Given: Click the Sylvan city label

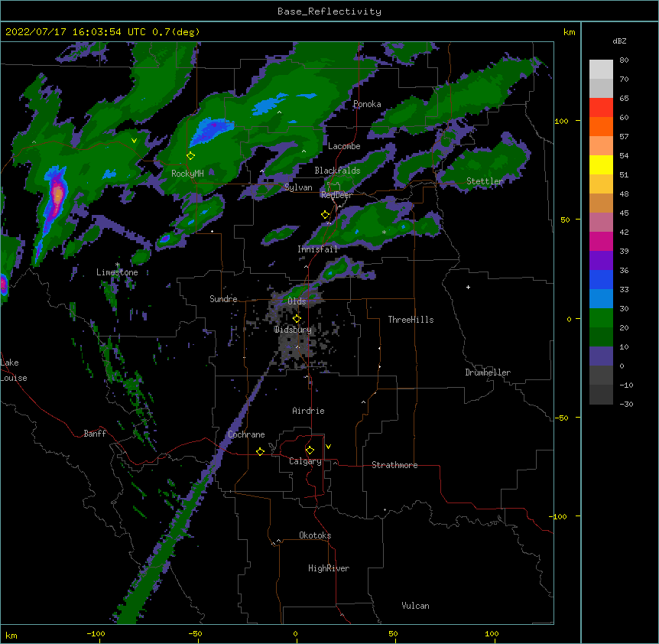Looking at the screenshot, I should tap(298, 187).
